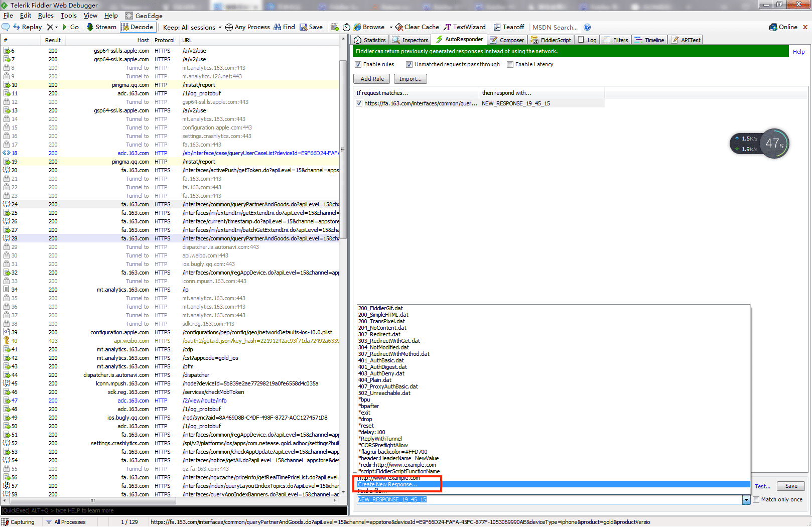Click the Online status indicator
The width and height of the screenshot is (812, 527).
click(x=783, y=27)
